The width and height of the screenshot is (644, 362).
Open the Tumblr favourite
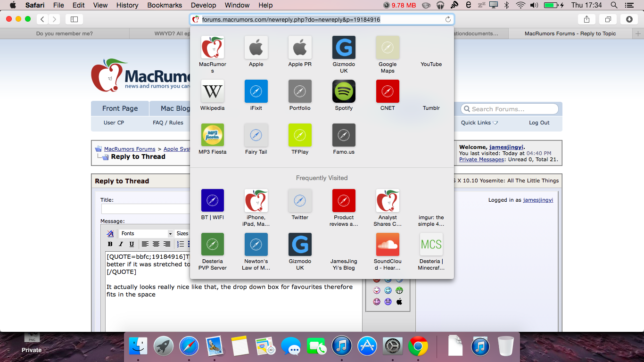click(x=431, y=108)
